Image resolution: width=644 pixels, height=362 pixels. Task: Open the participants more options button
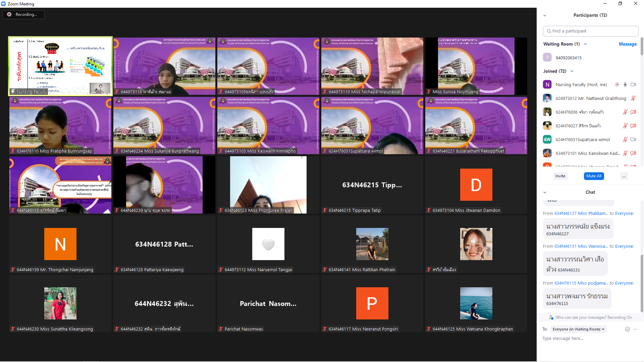[624, 176]
